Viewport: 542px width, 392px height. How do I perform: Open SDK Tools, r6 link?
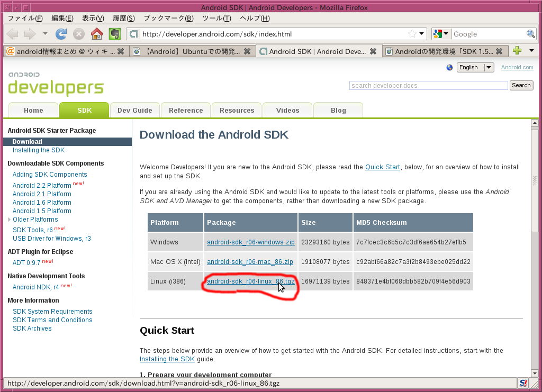(32, 230)
